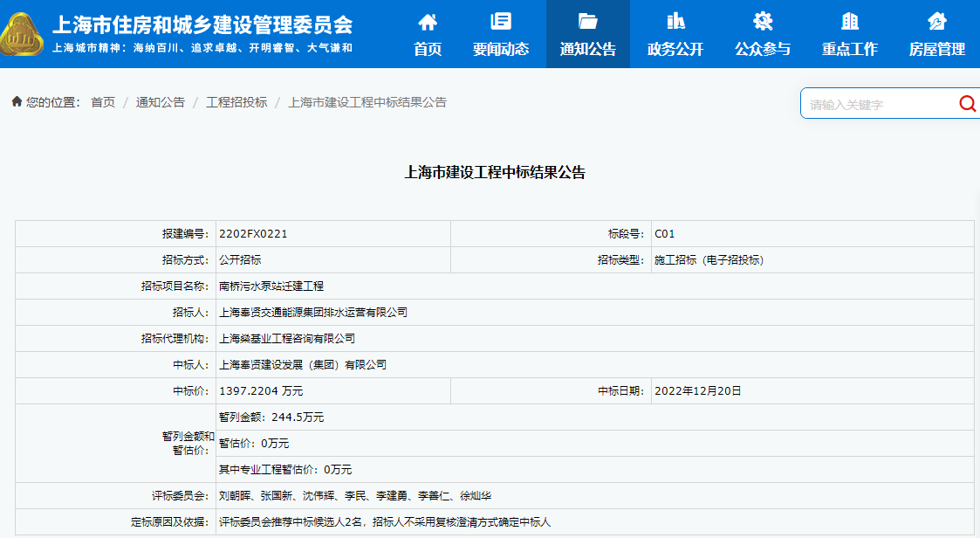The image size is (980, 538).
Task: Click the folder icon above 通知公告
Action: pyautogui.click(x=588, y=21)
